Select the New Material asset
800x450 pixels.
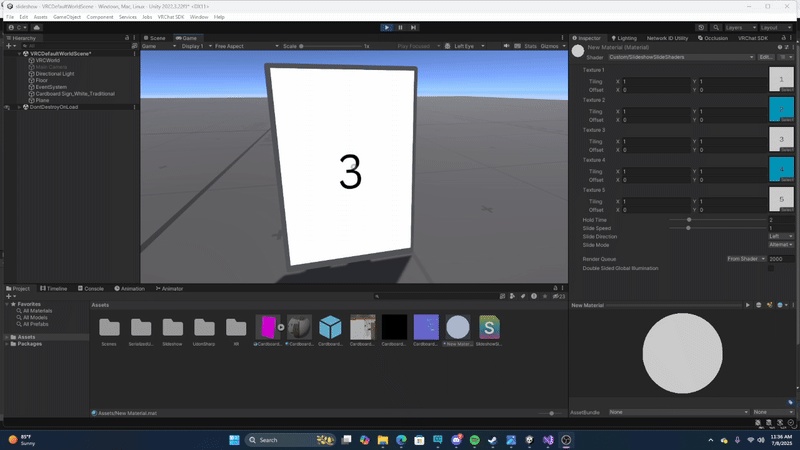click(458, 331)
